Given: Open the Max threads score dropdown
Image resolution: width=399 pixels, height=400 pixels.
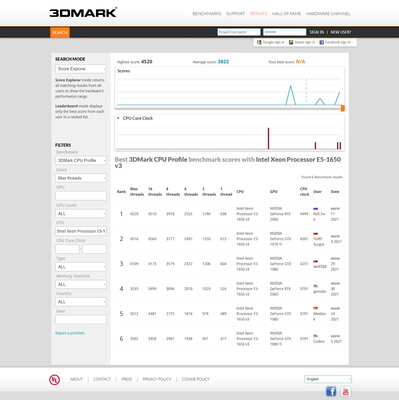Looking at the screenshot, I should 81,178.
